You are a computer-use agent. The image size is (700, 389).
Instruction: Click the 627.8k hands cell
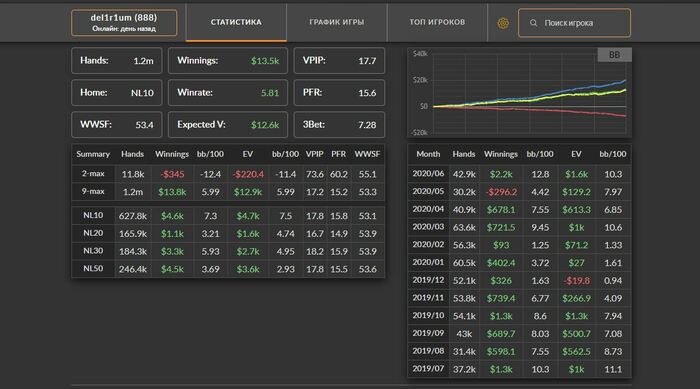(133, 216)
